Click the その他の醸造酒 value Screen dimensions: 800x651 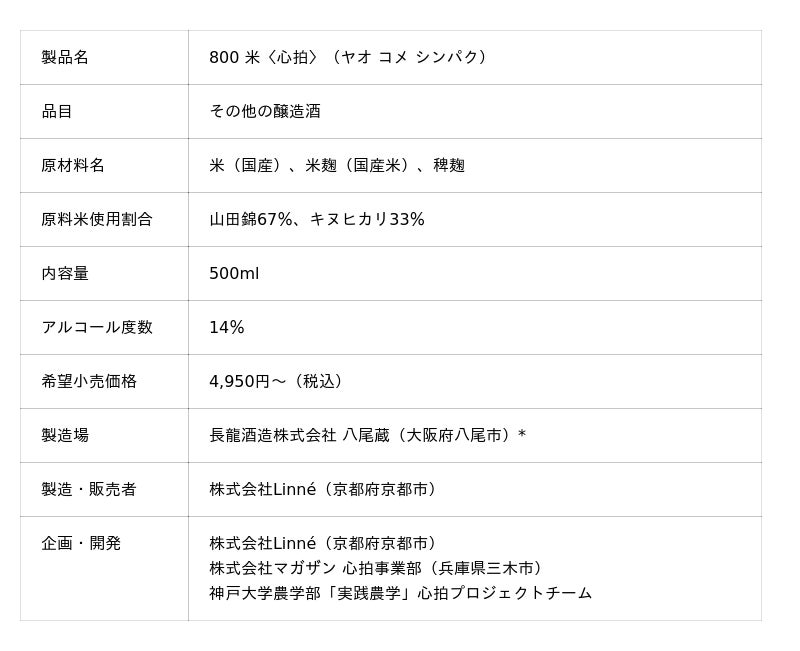coord(265,111)
